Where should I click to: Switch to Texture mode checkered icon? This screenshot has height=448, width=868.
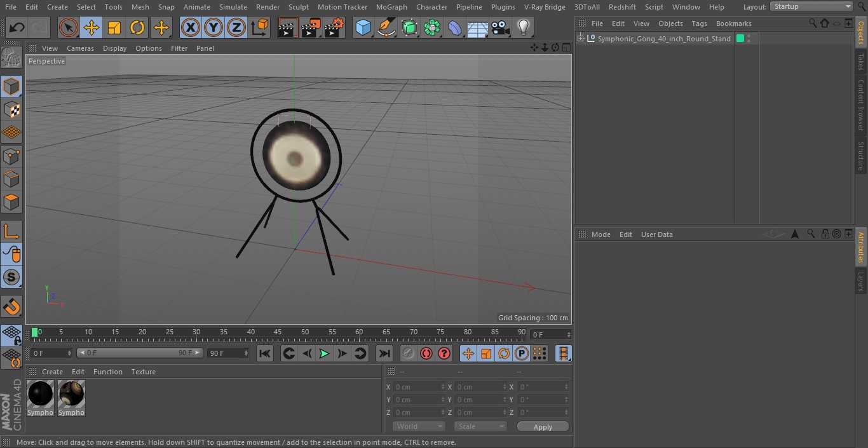pyautogui.click(x=11, y=109)
